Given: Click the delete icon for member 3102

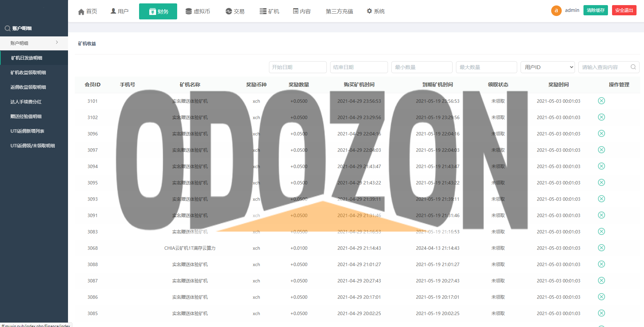Looking at the screenshot, I should (601, 117).
